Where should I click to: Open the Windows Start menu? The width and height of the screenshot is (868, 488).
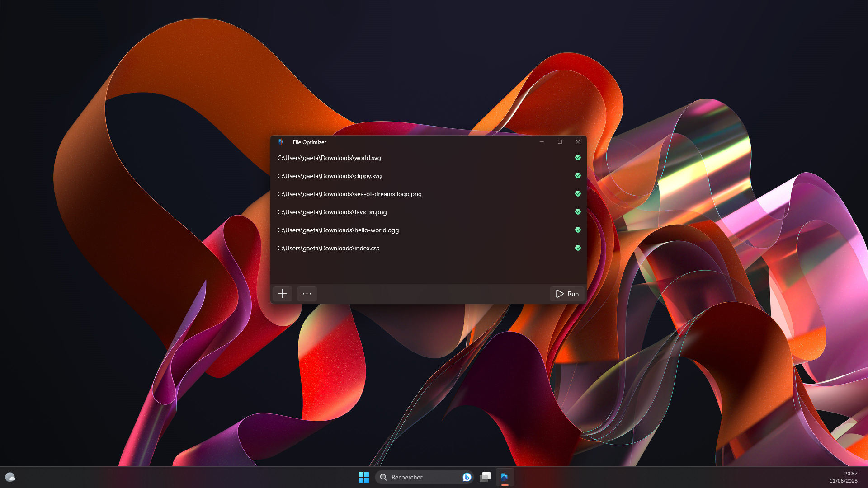tap(364, 477)
